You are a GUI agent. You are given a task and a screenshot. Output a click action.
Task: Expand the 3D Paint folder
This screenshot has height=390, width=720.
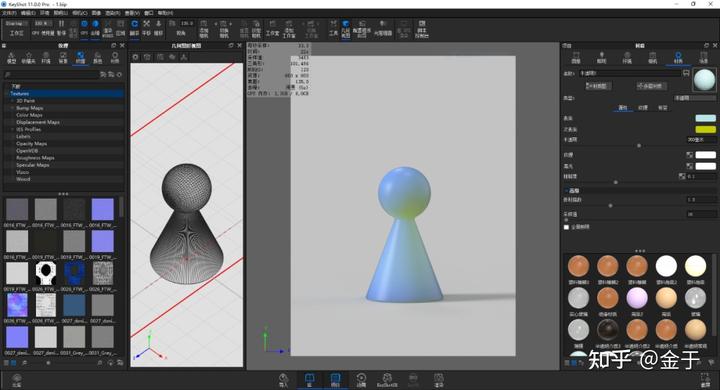[13, 101]
